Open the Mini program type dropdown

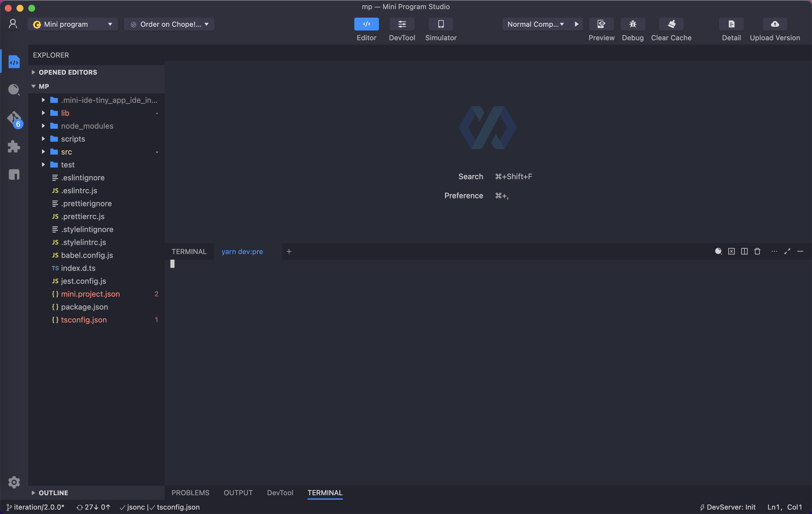(x=73, y=24)
